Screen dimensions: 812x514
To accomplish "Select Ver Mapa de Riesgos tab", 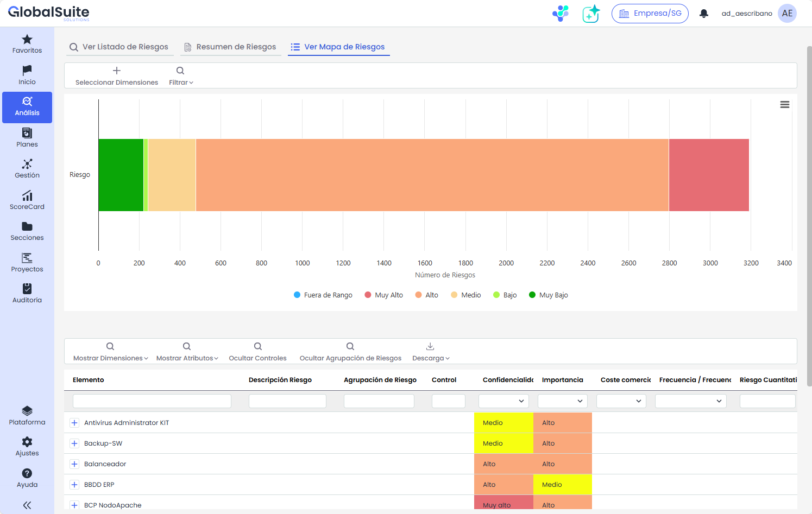I will [x=338, y=47].
